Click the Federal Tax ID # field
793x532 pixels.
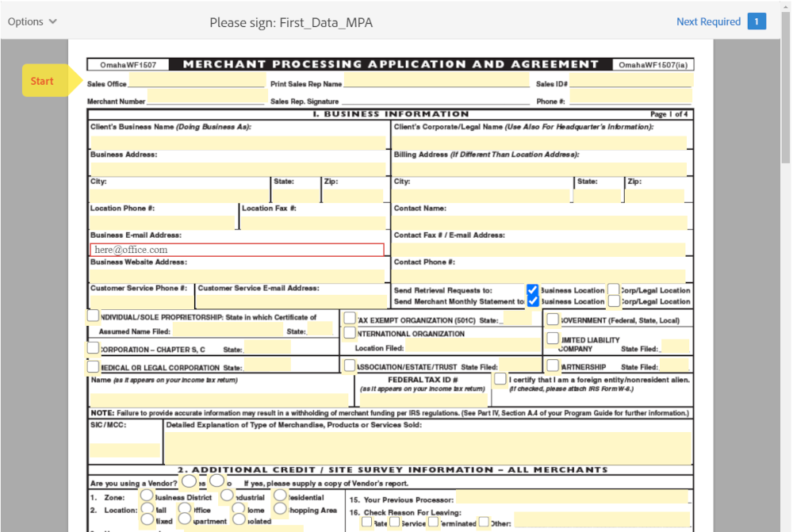coord(423,400)
